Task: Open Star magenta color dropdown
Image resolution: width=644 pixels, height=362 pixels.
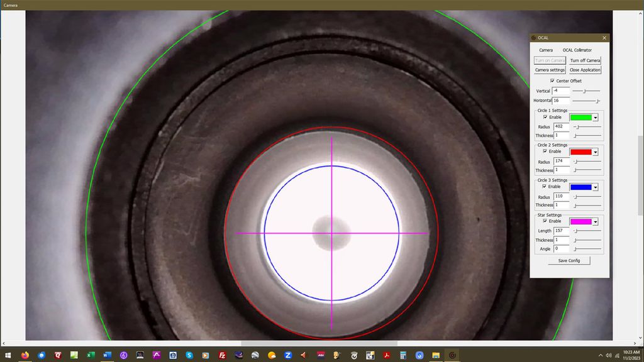Action: pyautogui.click(x=595, y=222)
